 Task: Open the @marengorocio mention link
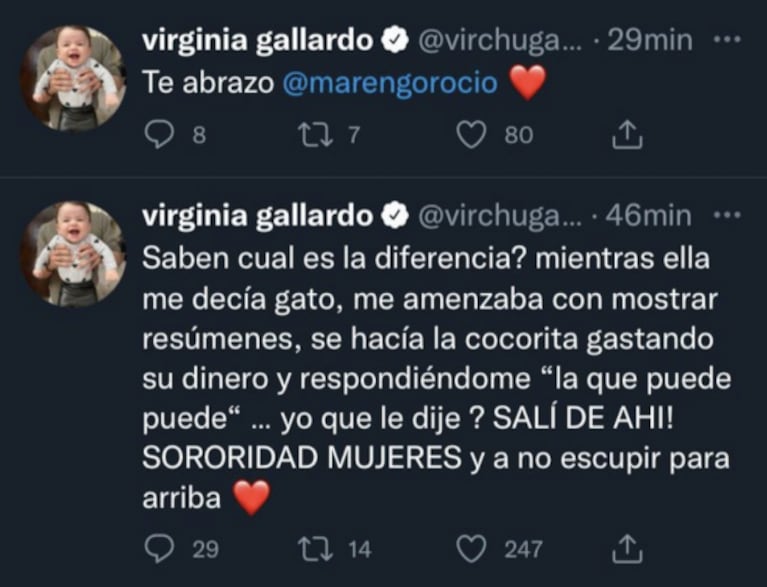(x=388, y=84)
